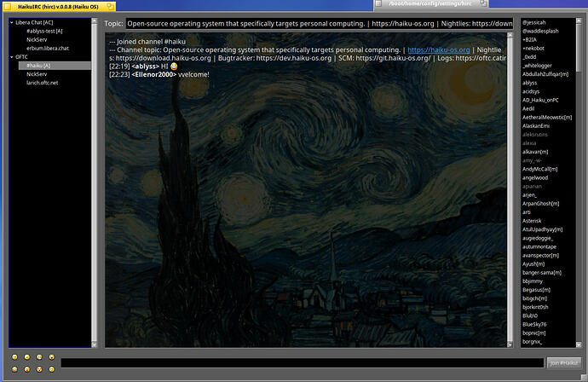This screenshot has width=588, height=382.
Task: Select user ArpanGhosh[m]
Action: [x=541, y=204]
